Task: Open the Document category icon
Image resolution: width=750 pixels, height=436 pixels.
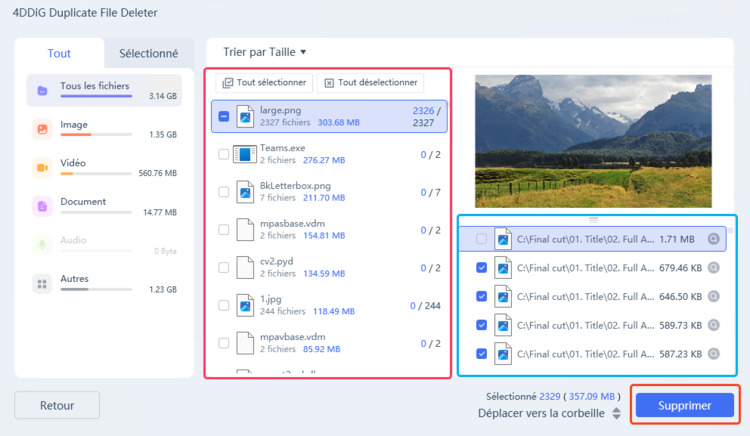Action: [x=42, y=206]
